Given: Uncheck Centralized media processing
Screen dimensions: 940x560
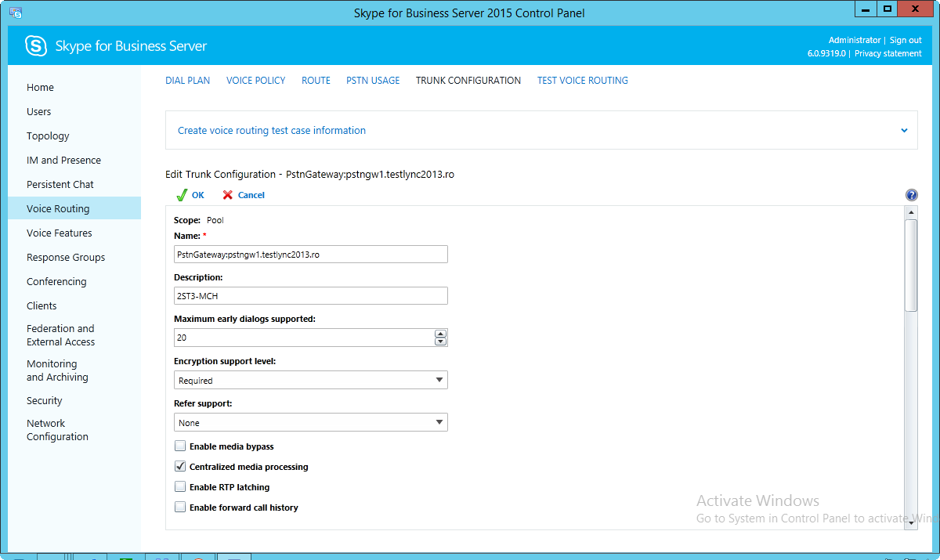Looking at the screenshot, I should (x=180, y=467).
